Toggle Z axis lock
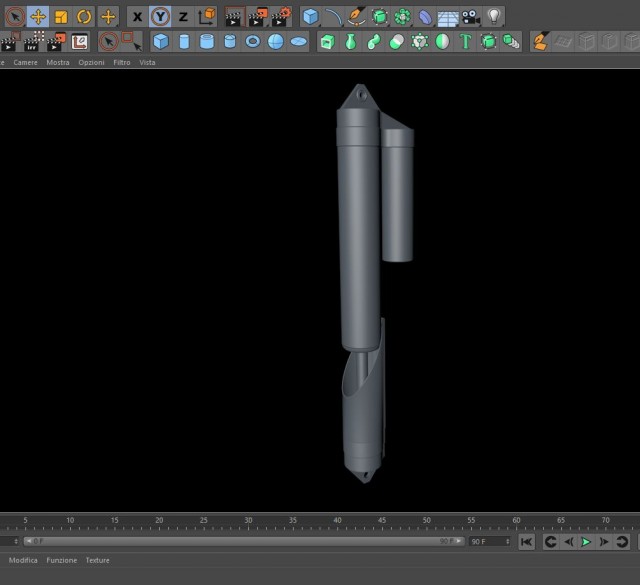Viewport: 640px width, 585px height. [183, 17]
